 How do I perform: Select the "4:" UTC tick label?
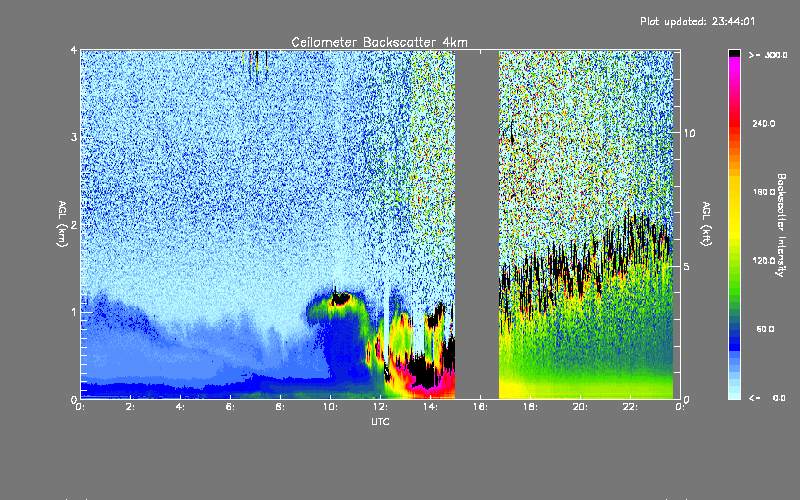click(x=180, y=407)
